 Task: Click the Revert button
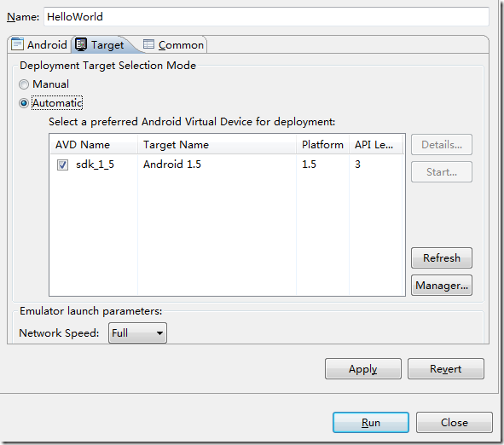pyautogui.click(x=445, y=369)
